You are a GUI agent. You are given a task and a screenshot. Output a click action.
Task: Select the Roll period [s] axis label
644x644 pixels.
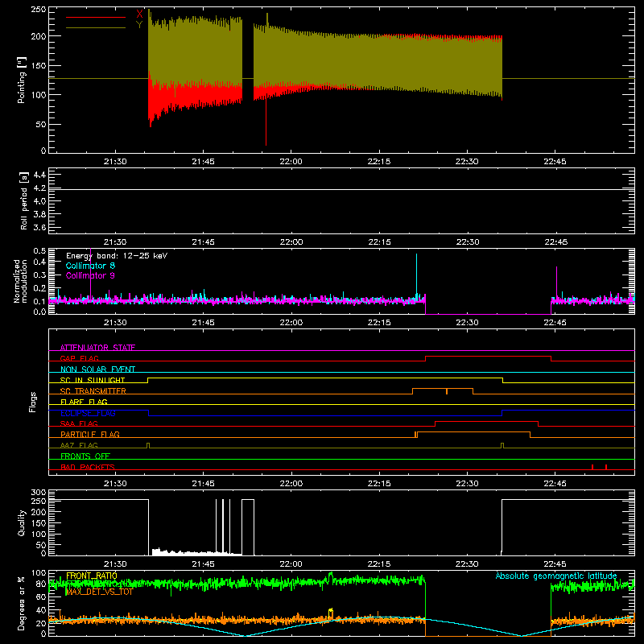point(24,200)
